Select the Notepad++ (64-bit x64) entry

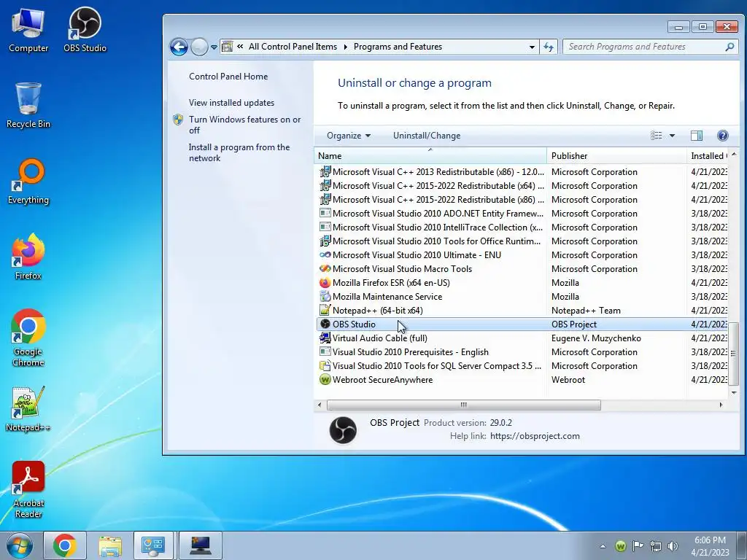point(522,310)
